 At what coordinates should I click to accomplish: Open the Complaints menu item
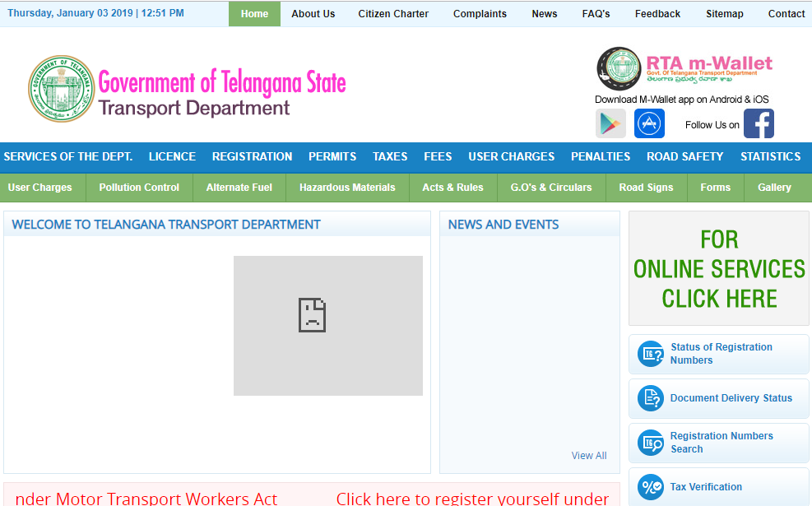tap(480, 13)
